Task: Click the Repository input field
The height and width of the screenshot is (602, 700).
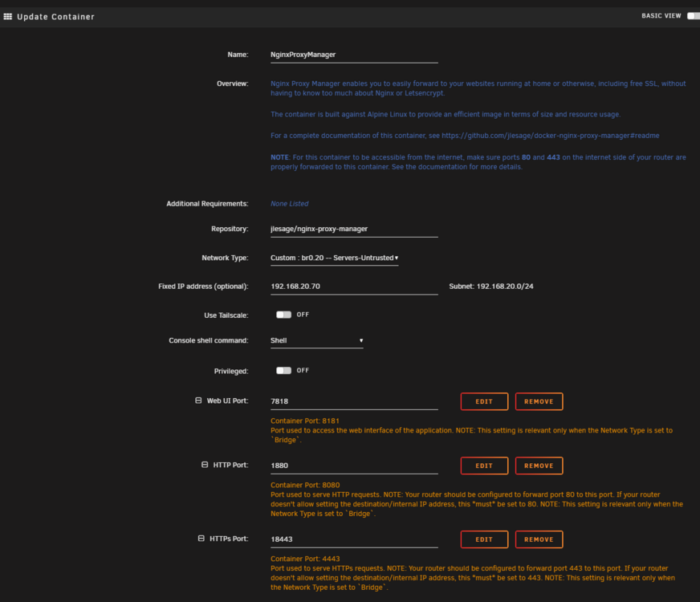Action: (x=354, y=229)
